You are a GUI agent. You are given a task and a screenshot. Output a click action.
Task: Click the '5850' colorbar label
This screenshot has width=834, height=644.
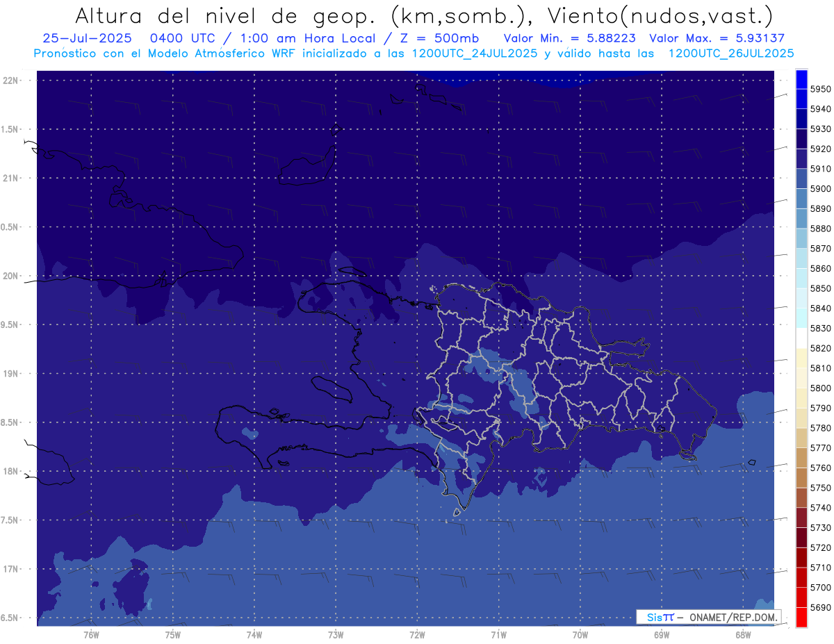point(821,288)
